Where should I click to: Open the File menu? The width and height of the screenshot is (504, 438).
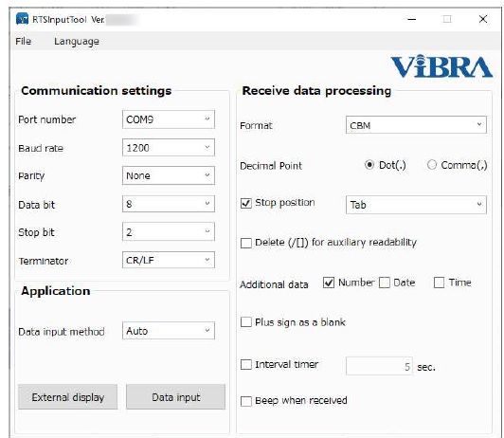[x=24, y=41]
